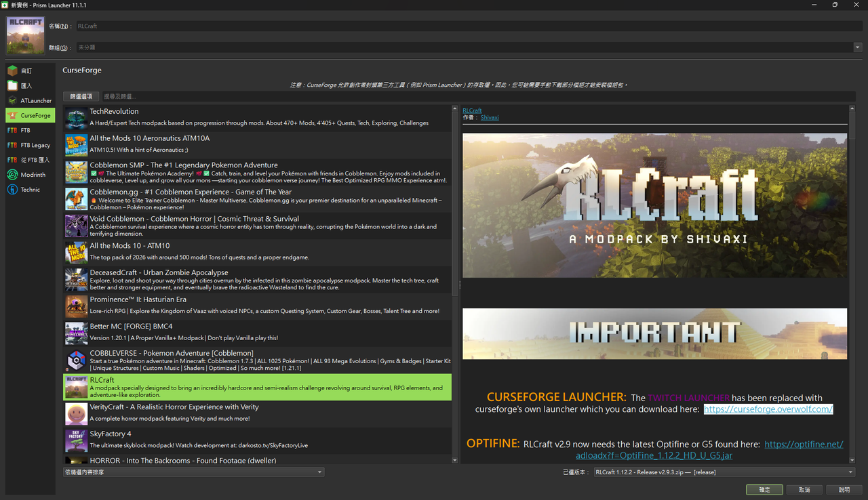
Task: Click the 名稱 instance name field
Action: [x=469, y=26]
